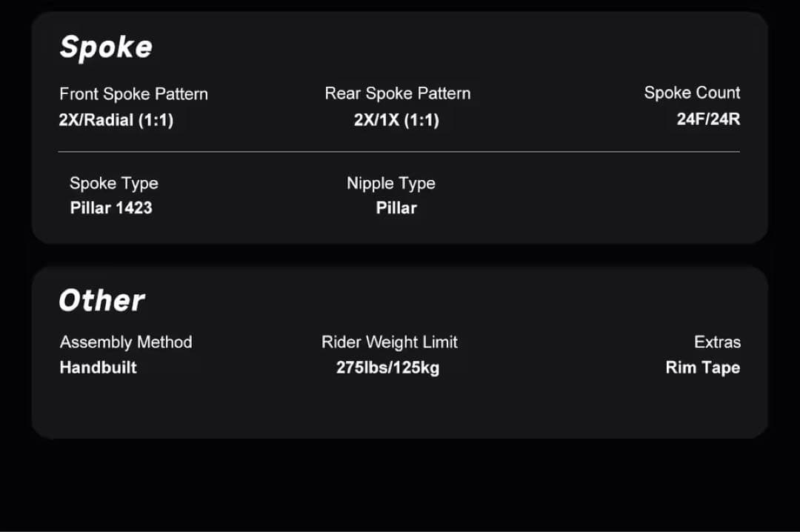Click the "Pillar" value under Nipple Type
The image size is (800, 532).
point(396,208)
